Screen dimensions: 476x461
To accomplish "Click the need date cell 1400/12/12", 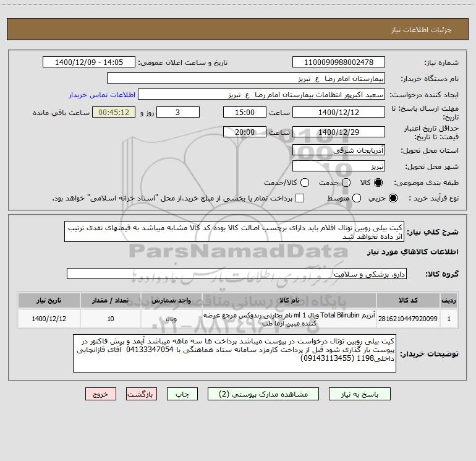I will 49,319.
